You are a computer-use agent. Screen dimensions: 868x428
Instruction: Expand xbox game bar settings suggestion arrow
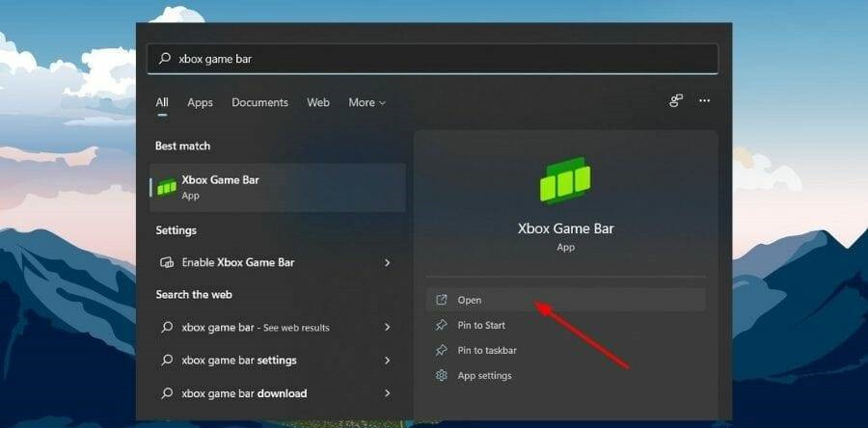[388, 361]
